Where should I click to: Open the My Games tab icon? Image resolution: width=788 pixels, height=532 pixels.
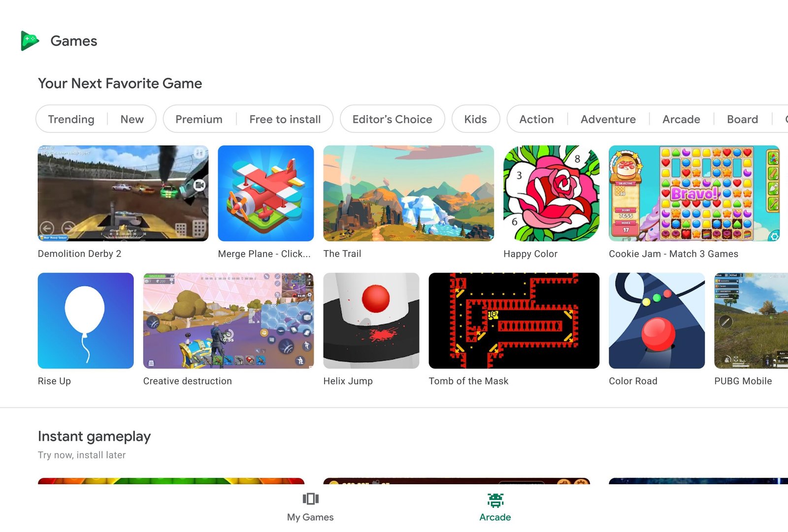310,499
